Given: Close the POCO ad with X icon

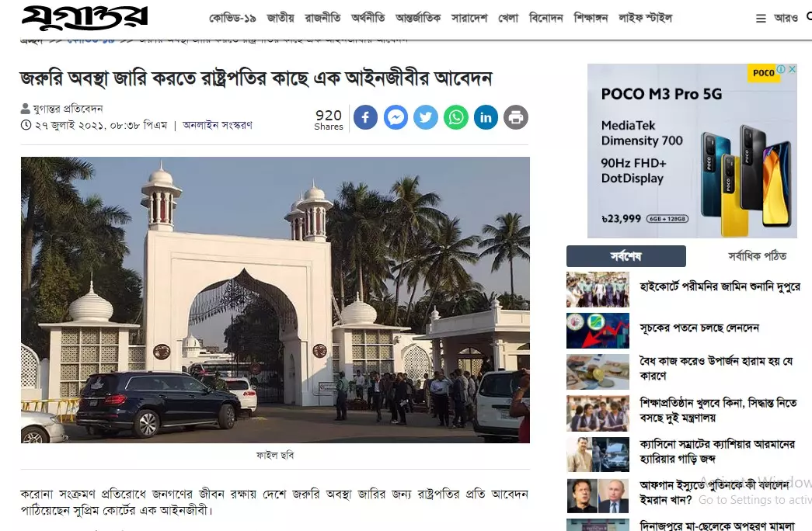Looking at the screenshot, I should click(792, 69).
